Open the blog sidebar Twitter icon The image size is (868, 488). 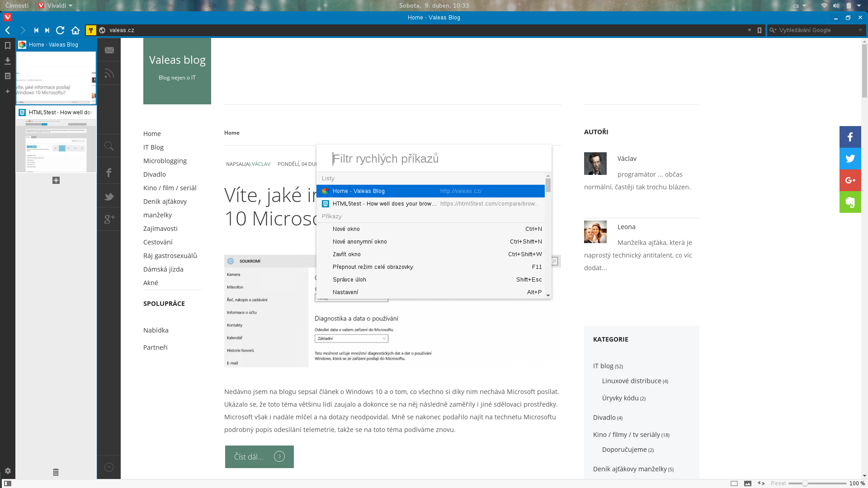tap(109, 196)
